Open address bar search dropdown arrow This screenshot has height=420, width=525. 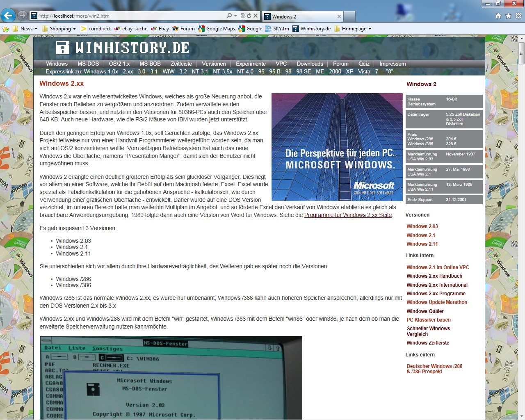point(235,16)
